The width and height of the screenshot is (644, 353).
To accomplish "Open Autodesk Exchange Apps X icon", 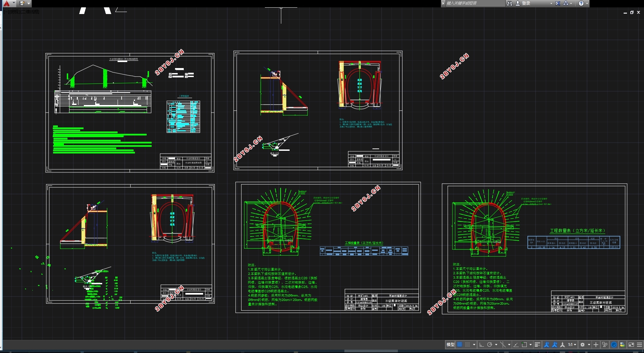I will (x=558, y=3).
